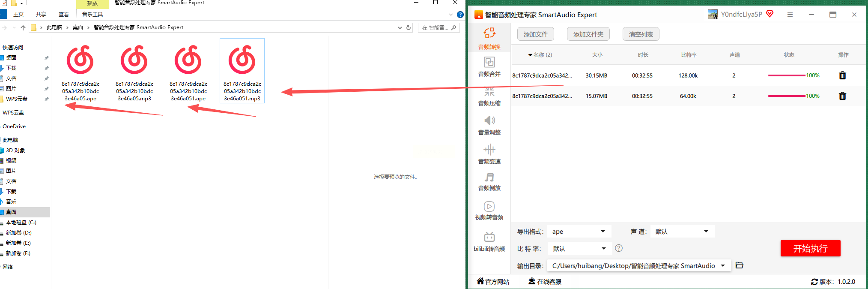Viewport: 868px width, 289px height.
Task: Open WPS云盘 in navigation pane
Action: click(x=13, y=113)
